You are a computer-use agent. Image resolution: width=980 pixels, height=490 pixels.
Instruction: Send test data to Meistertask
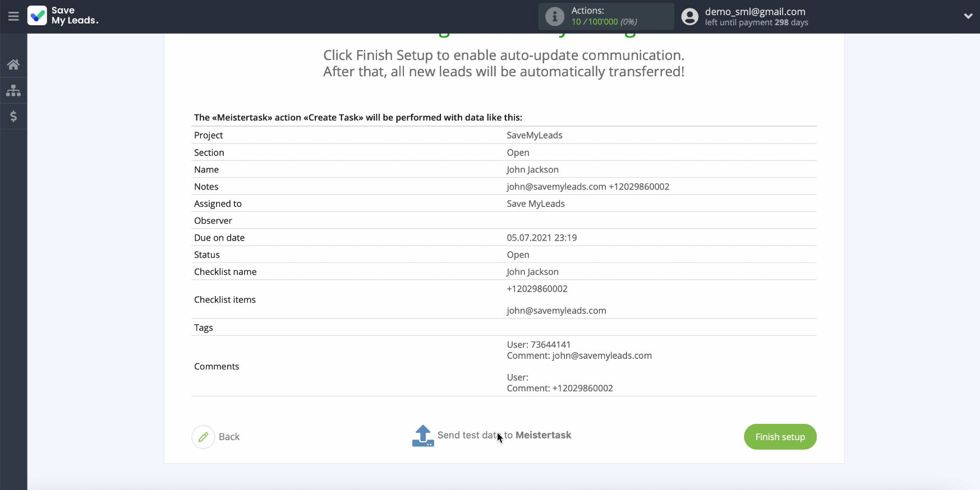coord(504,435)
